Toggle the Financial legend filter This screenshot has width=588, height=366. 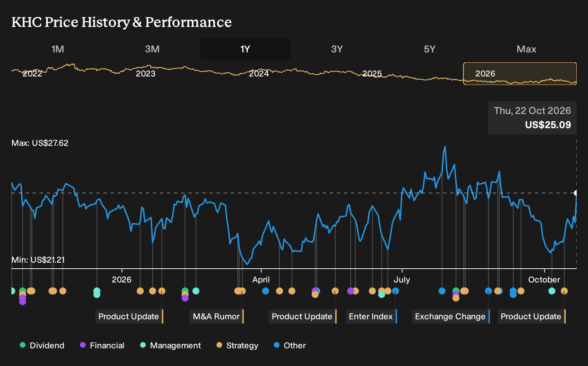tap(102, 345)
